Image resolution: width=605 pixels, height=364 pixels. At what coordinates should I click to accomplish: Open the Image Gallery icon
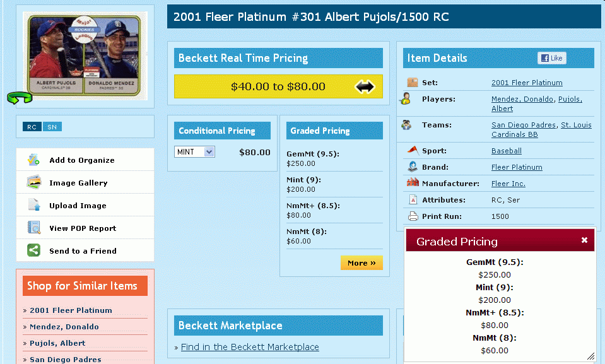click(x=33, y=182)
